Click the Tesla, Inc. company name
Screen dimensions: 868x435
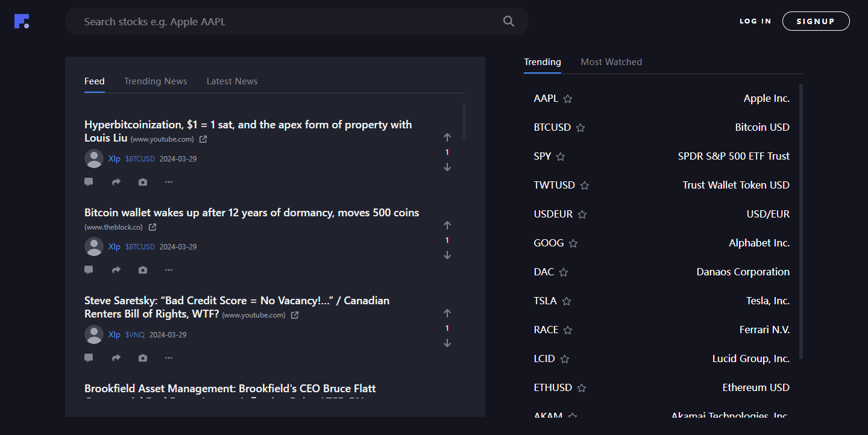click(768, 301)
